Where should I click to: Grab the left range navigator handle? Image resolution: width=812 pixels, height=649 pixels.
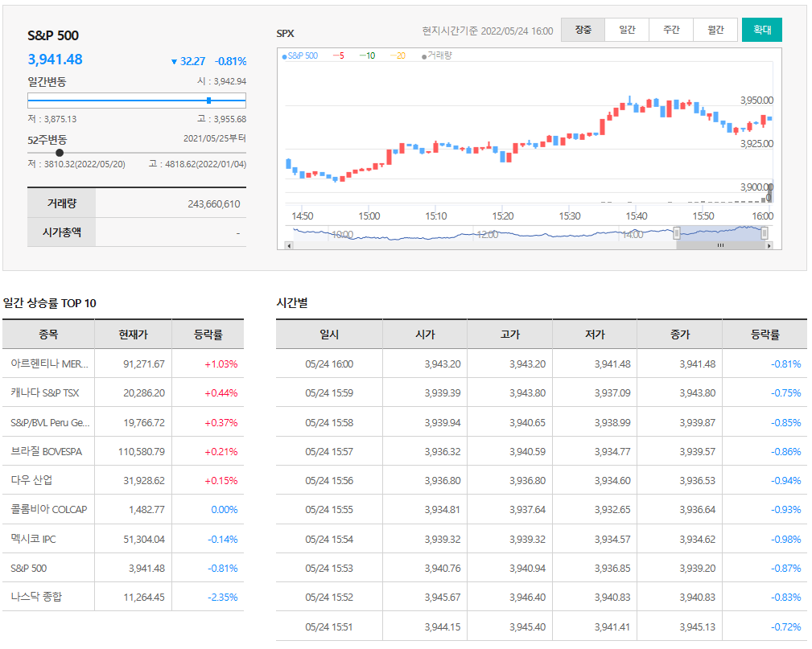(x=676, y=233)
